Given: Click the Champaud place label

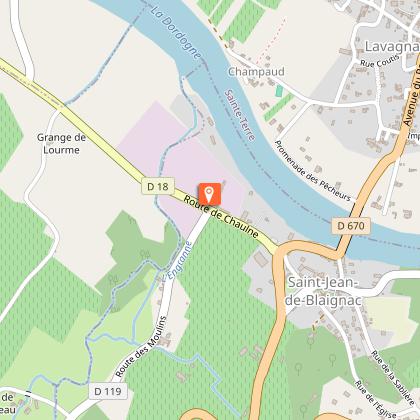Looking at the screenshot, I should click(256, 71).
